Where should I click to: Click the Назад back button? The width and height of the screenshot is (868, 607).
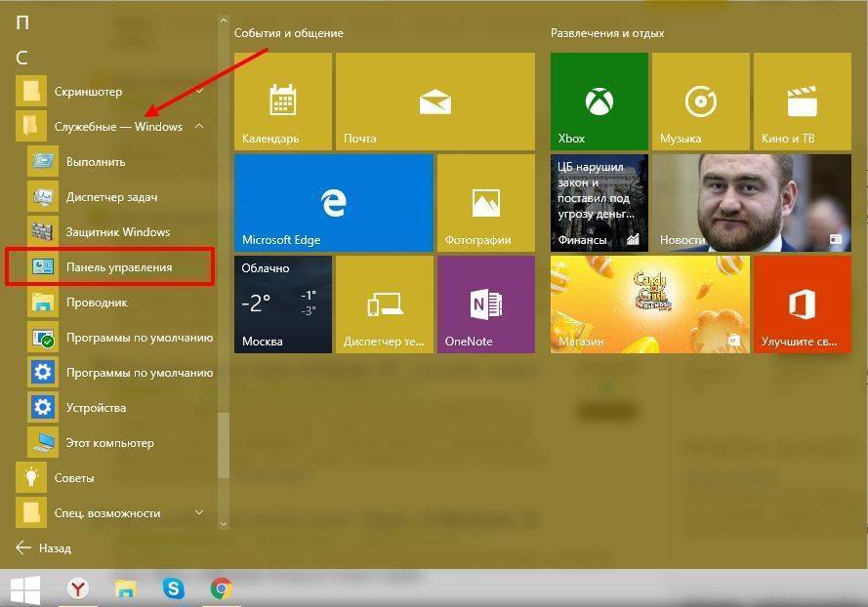tap(45, 548)
